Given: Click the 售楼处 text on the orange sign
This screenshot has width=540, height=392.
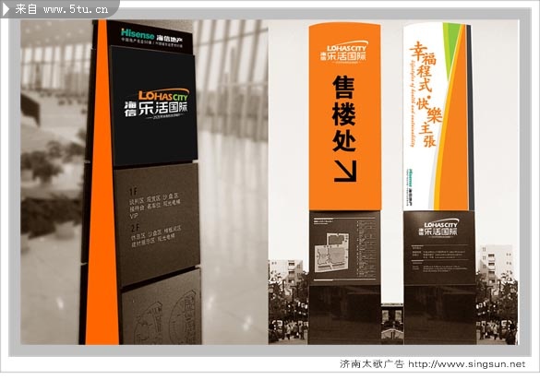Looking at the screenshot, I should coord(343,114).
